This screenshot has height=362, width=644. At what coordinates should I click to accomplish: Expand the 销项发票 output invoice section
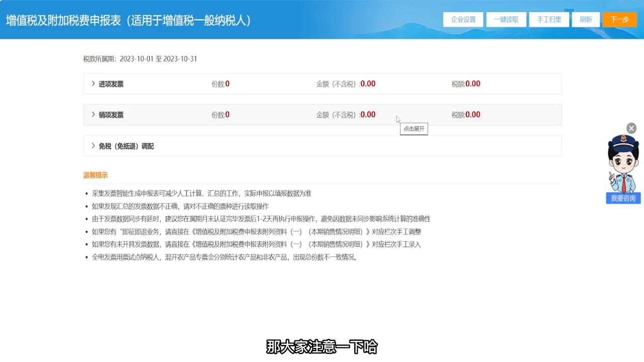[x=111, y=115]
